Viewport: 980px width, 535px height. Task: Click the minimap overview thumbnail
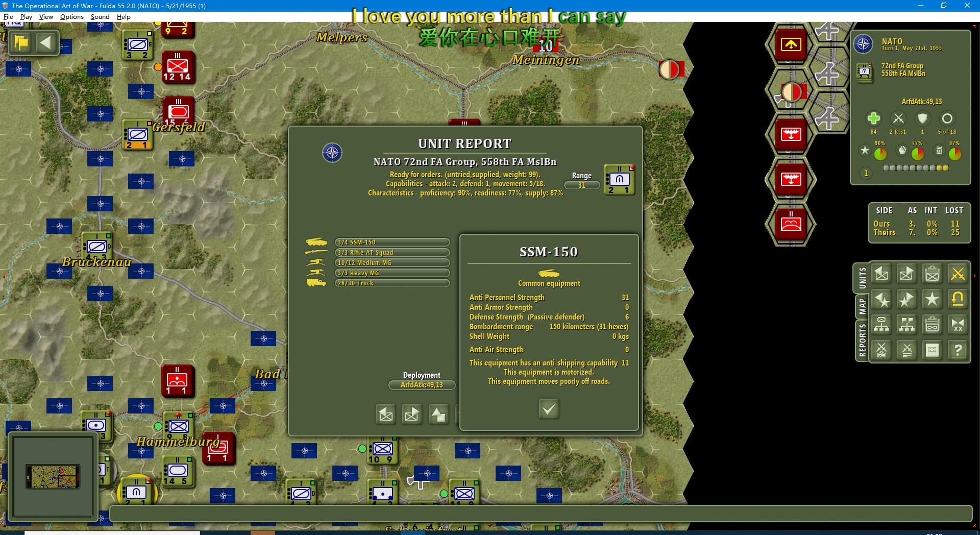coord(53,476)
